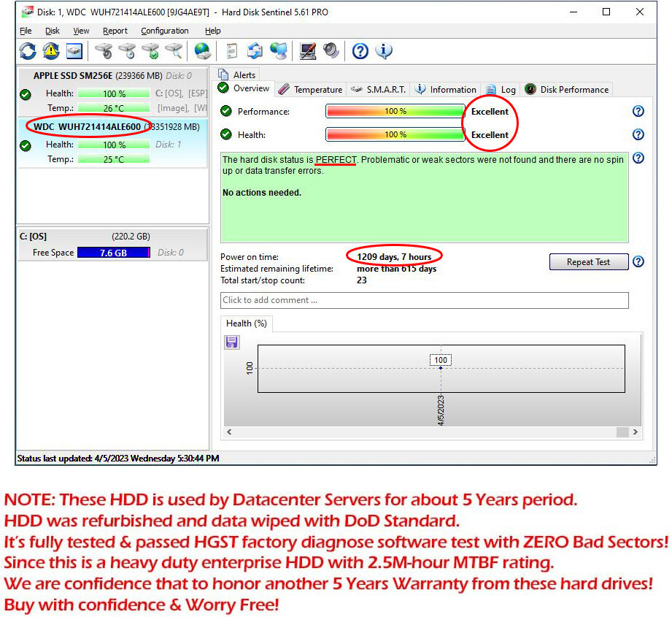Click help icon beside the Performance rating
Screen dimensions: 672x617
pyautogui.click(x=638, y=111)
